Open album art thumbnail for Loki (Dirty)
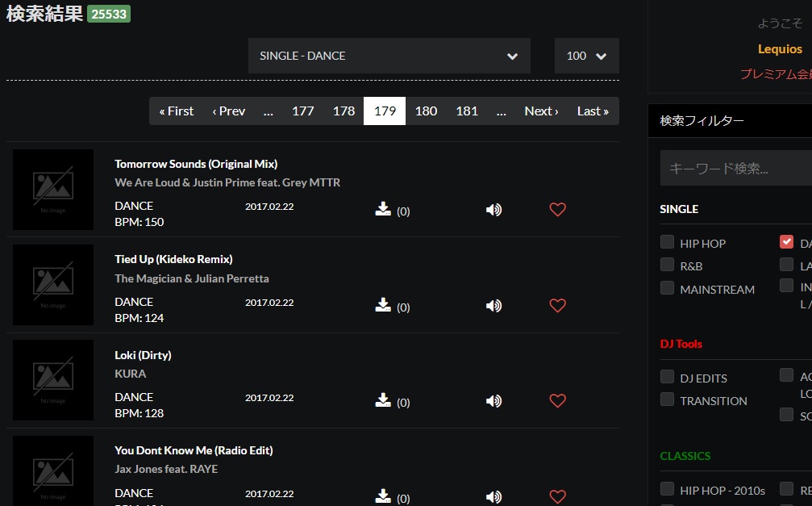This screenshot has height=506, width=812. click(x=53, y=380)
